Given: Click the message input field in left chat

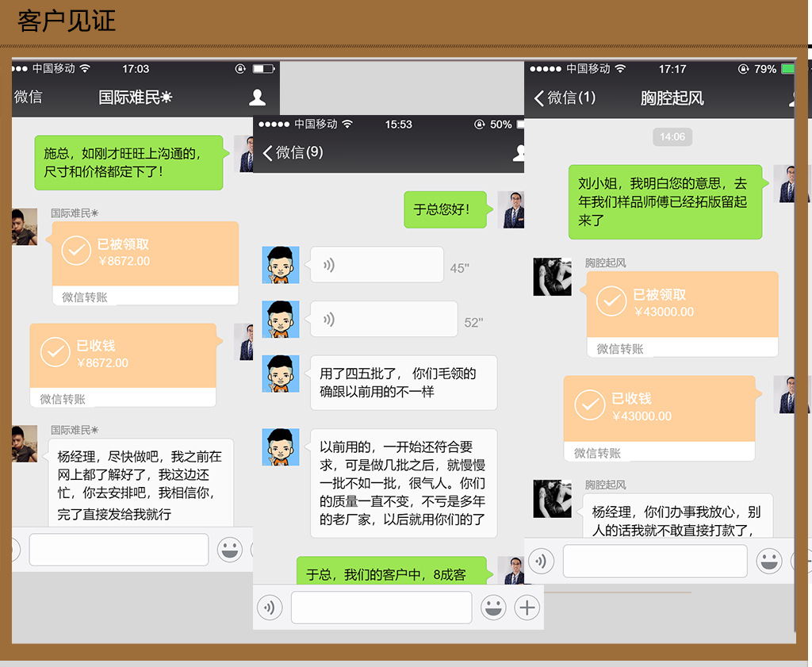Looking at the screenshot, I should click(x=119, y=550).
